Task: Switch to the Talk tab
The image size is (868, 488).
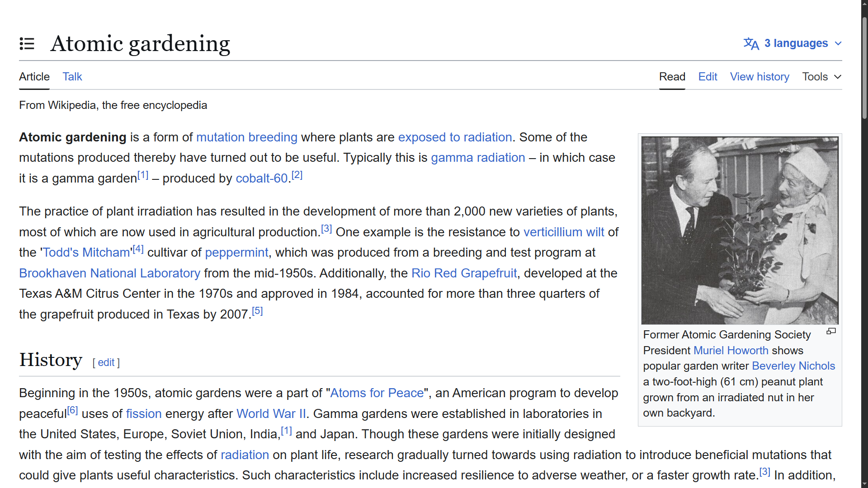Action: pos(72,77)
